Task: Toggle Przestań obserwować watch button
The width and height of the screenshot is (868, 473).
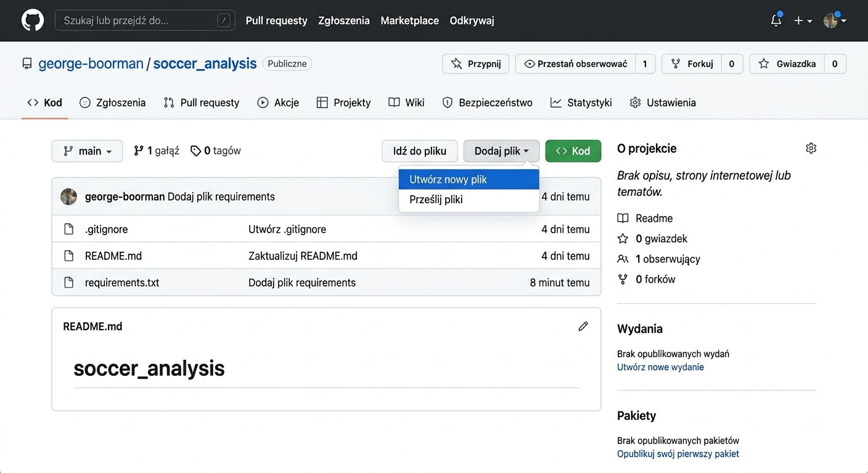Action: (575, 63)
